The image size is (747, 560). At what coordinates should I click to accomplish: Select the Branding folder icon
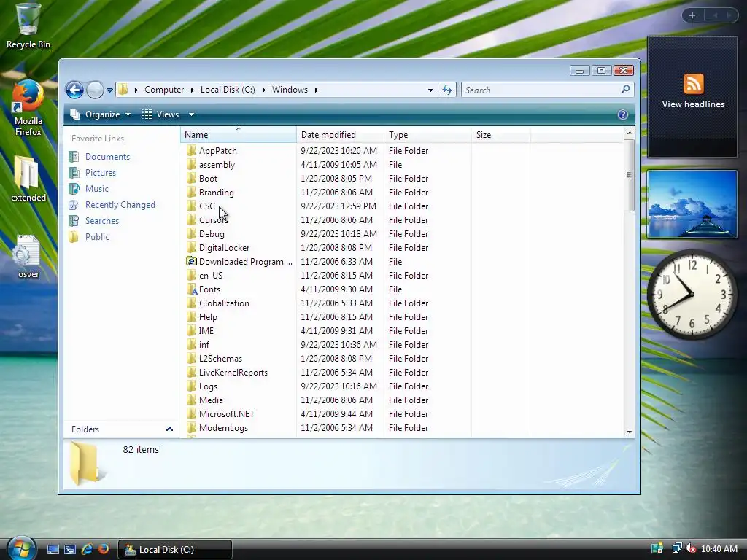[191, 192]
